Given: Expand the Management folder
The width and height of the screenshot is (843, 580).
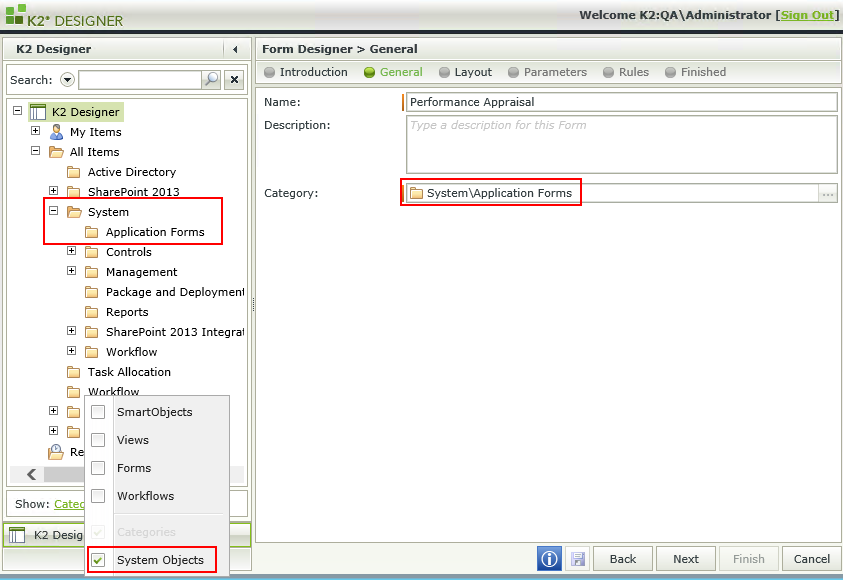Looking at the screenshot, I should point(72,270).
